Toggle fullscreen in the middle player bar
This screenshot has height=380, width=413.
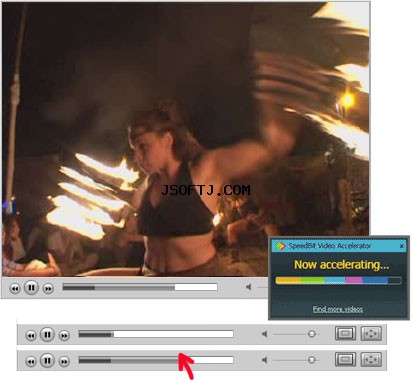click(x=371, y=333)
